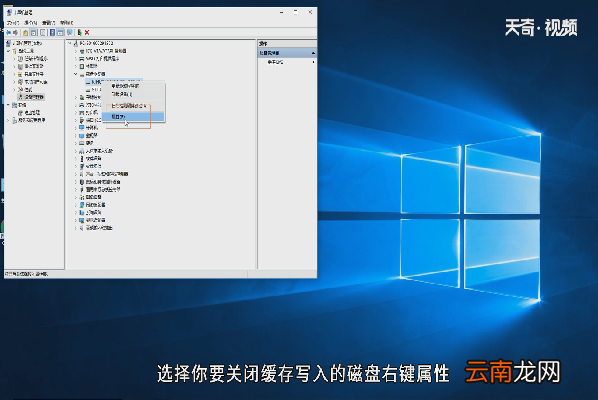
Task: Collapse 设备管理器 section arrow in the Actions pane
Action: coord(313,53)
